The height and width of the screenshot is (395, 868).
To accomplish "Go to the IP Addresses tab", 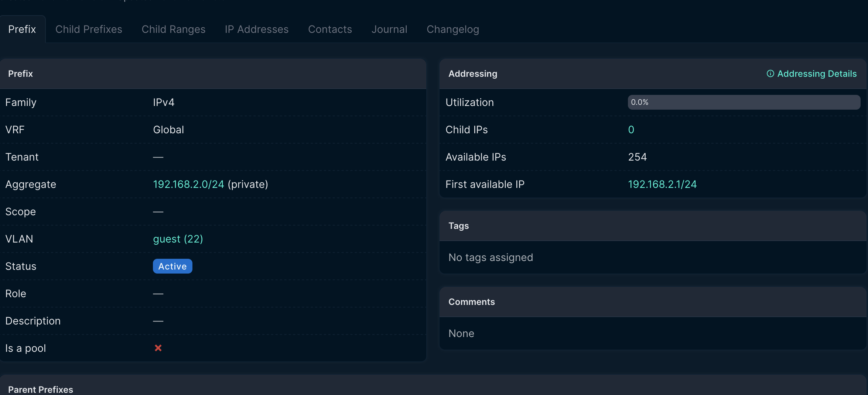I will [x=256, y=30].
